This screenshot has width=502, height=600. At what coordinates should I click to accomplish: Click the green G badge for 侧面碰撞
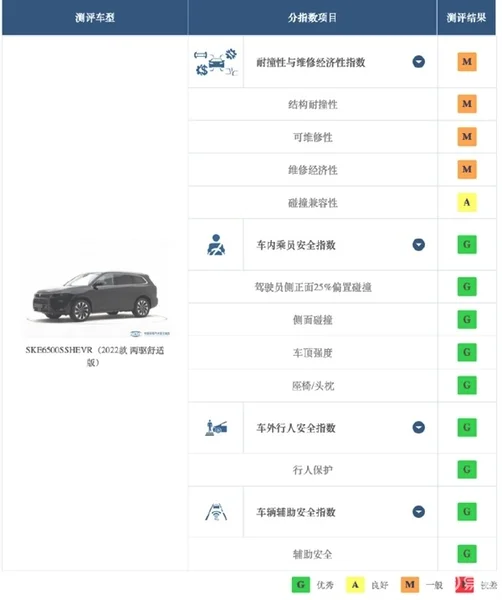coord(467,320)
